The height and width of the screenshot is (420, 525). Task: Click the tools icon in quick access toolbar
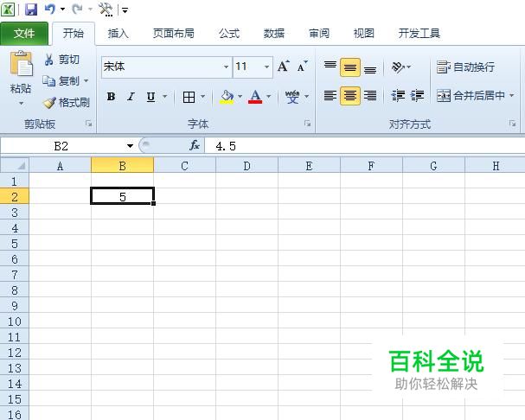(106, 10)
